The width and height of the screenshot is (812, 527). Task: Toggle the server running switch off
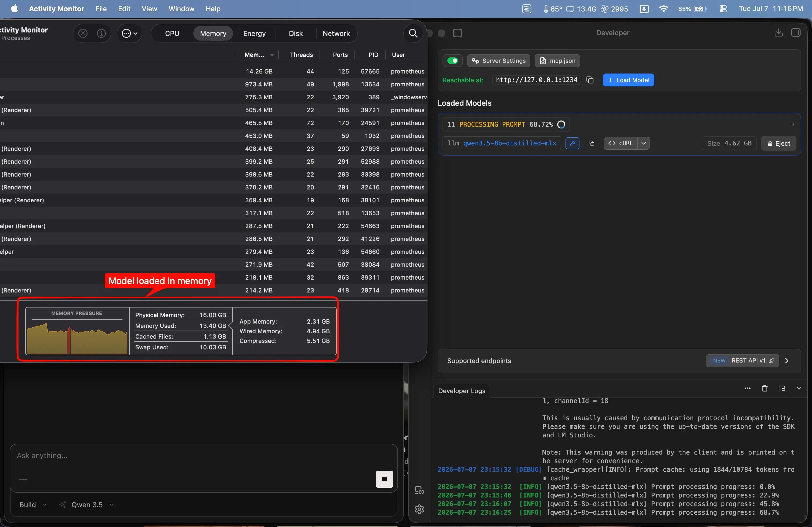coord(452,61)
